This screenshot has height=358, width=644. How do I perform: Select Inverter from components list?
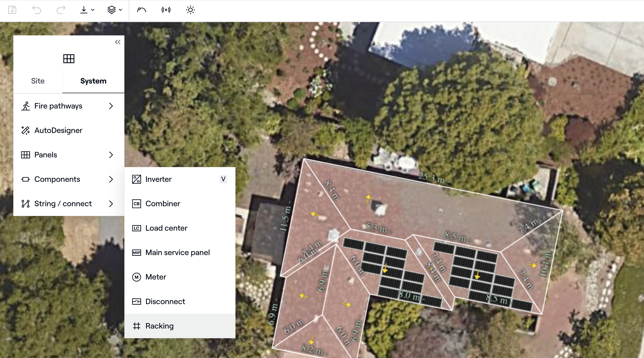click(x=159, y=179)
